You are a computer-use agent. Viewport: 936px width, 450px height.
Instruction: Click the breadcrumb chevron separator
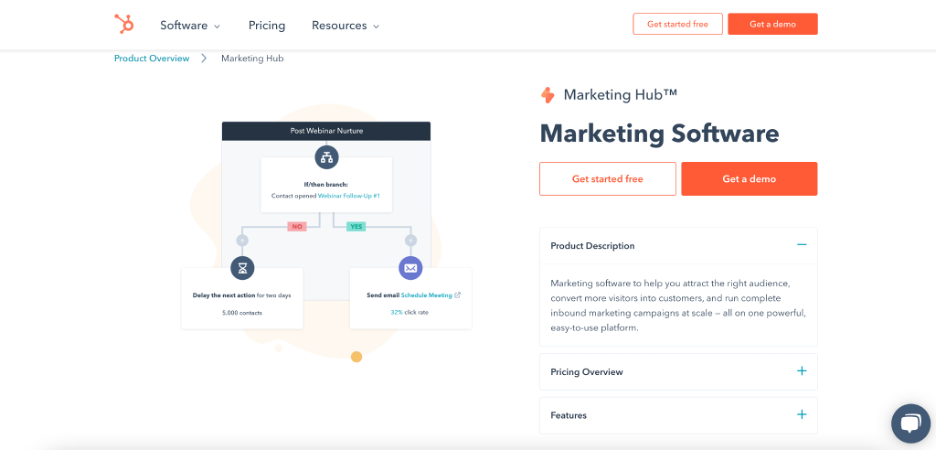pos(204,58)
